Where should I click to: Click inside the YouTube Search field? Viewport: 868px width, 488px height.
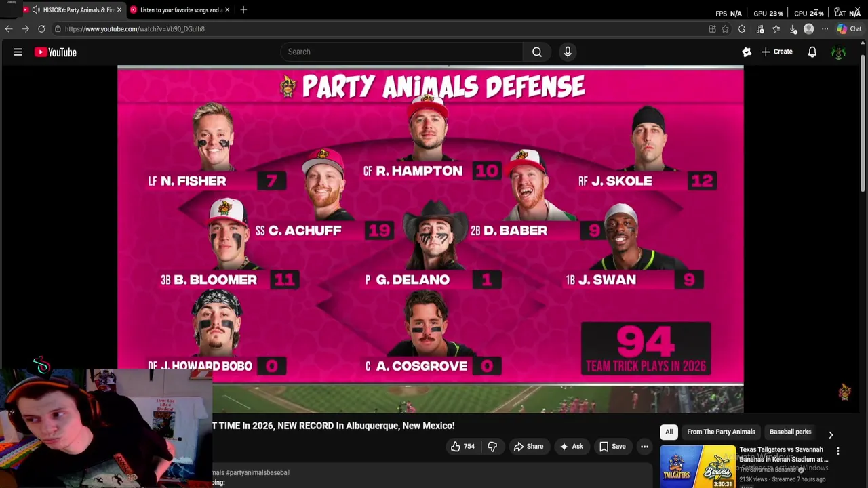coord(401,52)
